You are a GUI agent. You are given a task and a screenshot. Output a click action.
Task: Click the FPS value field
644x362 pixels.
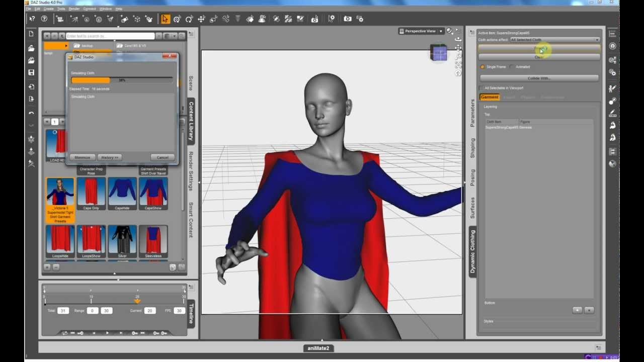coord(179,311)
